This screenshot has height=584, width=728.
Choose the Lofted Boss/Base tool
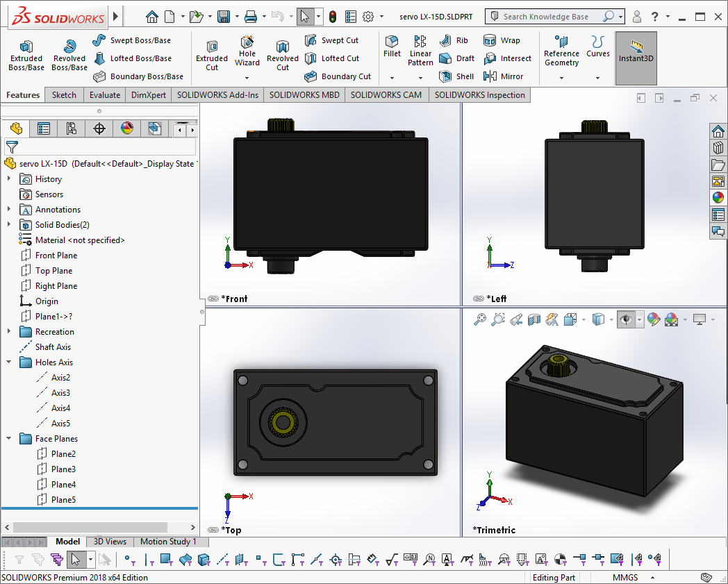tap(132, 58)
